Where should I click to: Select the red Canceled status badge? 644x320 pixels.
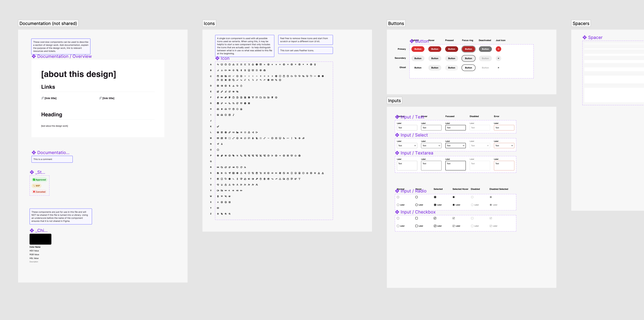[x=39, y=192]
